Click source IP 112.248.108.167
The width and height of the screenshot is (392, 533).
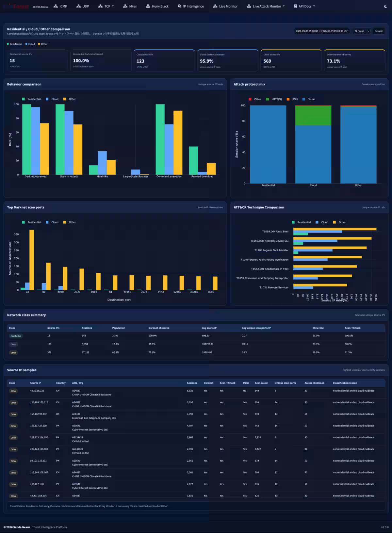(x=39, y=473)
